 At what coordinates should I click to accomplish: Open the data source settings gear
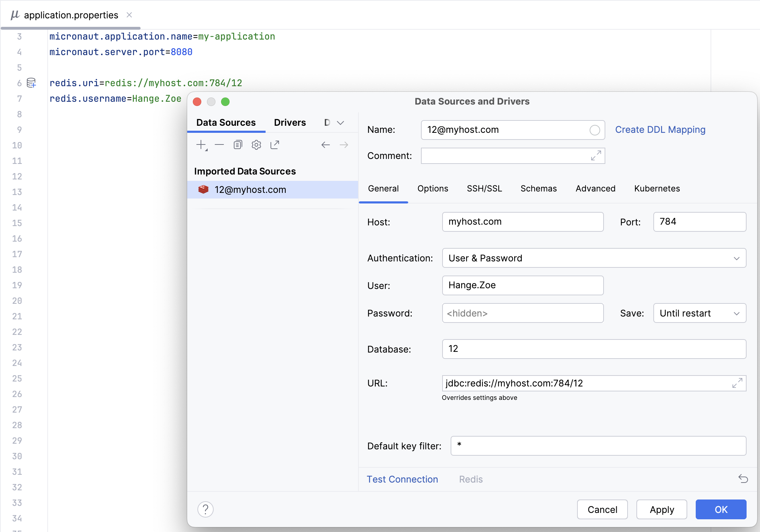[256, 144]
